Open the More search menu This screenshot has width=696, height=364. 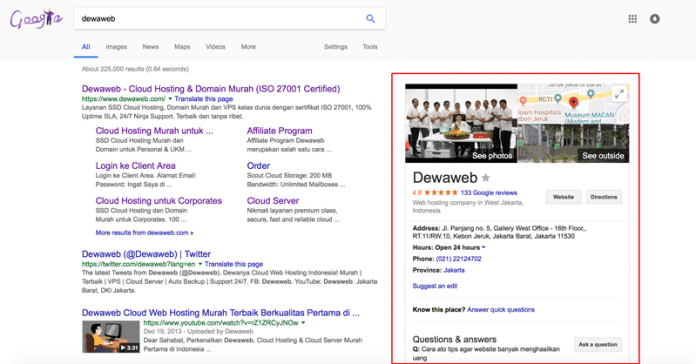[248, 47]
